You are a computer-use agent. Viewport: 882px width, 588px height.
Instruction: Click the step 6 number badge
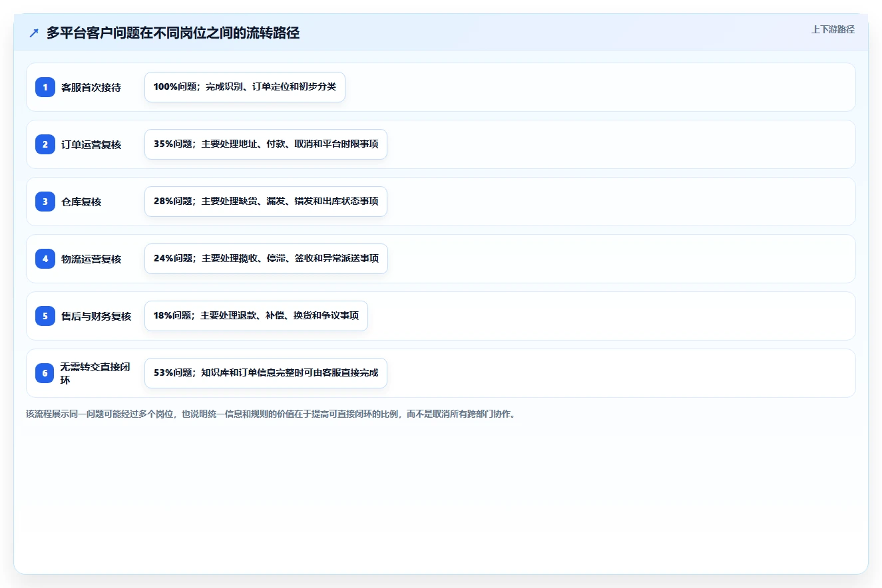click(x=45, y=373)
